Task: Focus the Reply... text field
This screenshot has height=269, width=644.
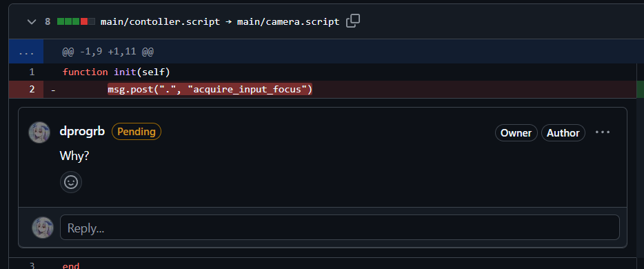Action: (x=340, y=228)
